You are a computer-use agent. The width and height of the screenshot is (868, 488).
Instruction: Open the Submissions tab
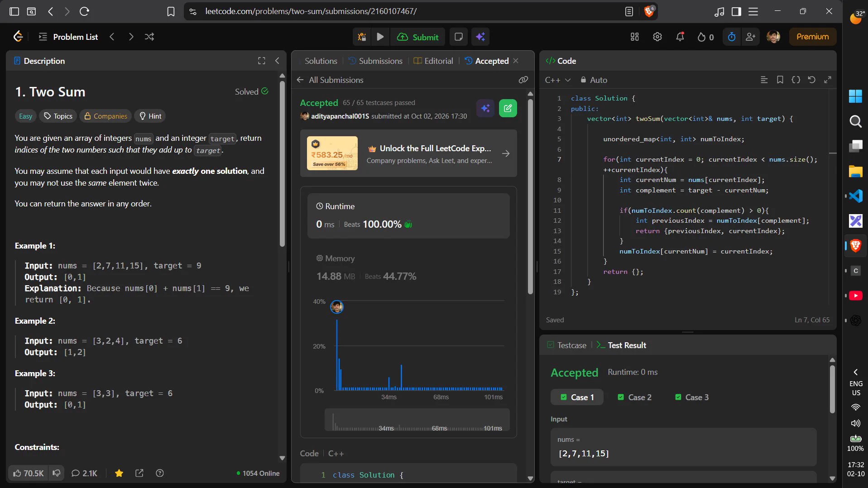point(375,61)
